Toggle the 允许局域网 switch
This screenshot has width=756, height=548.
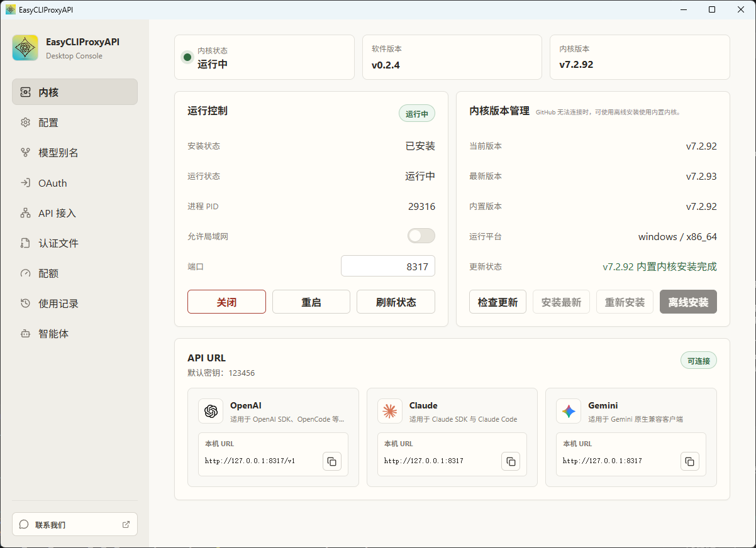click(x=421, y=236)
